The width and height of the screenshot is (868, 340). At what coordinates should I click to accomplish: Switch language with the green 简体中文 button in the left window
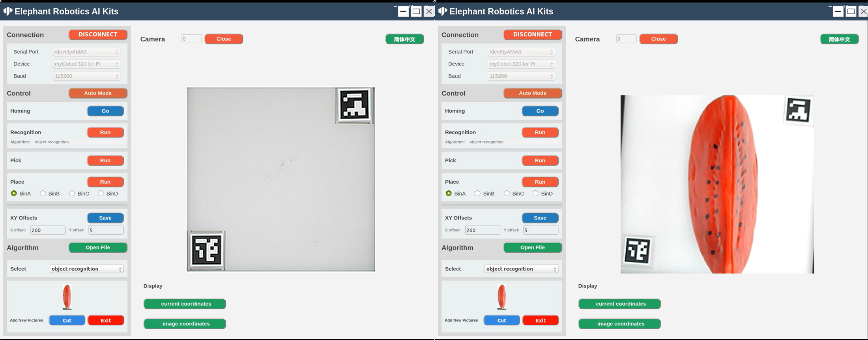coord(404,39)
